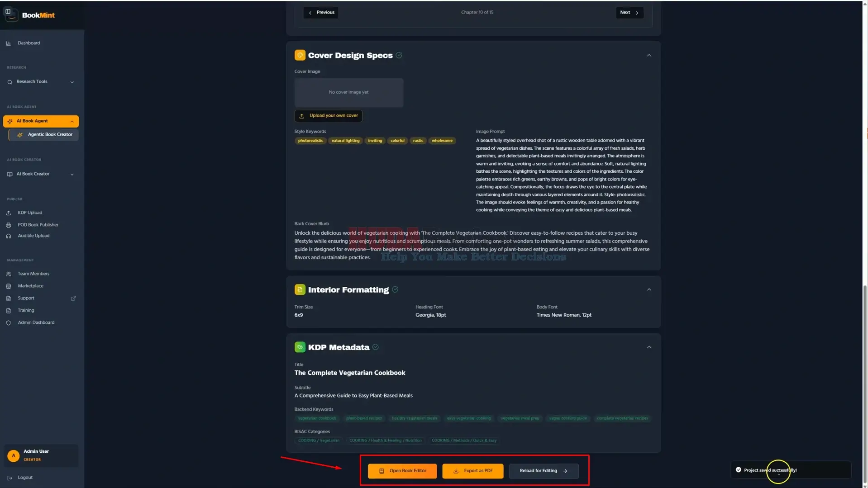Screen dimensions: 868x488
Task: Click the POD Book Publisher printer icon
Action: click(8, 225)
